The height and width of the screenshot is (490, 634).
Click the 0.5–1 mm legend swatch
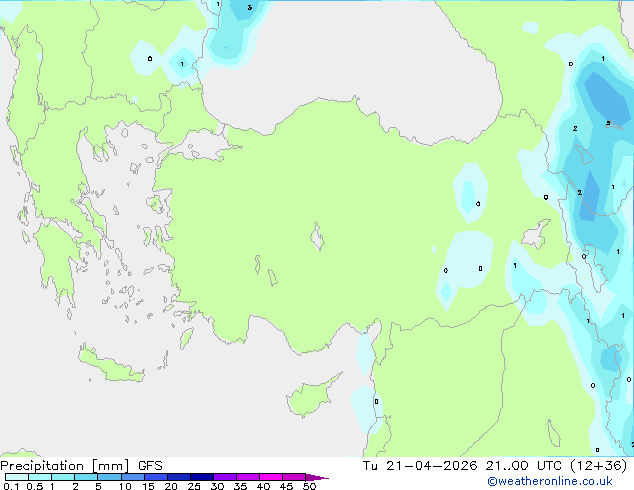40,477
